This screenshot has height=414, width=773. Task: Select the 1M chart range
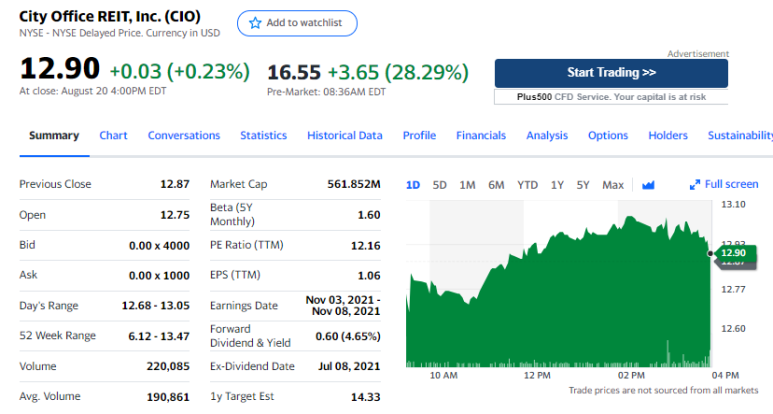click(x=467, y=185)
